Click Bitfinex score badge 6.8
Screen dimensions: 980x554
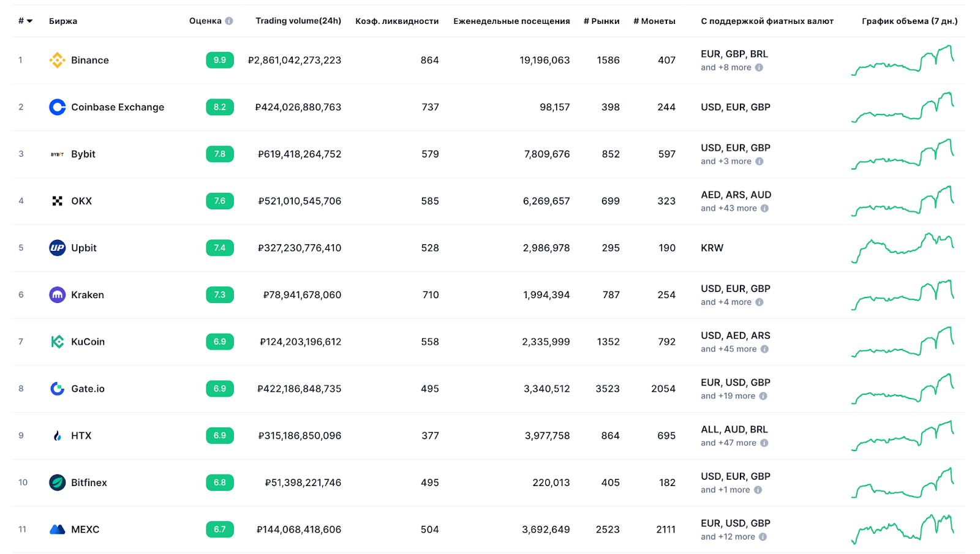click(x=220, y=482)
